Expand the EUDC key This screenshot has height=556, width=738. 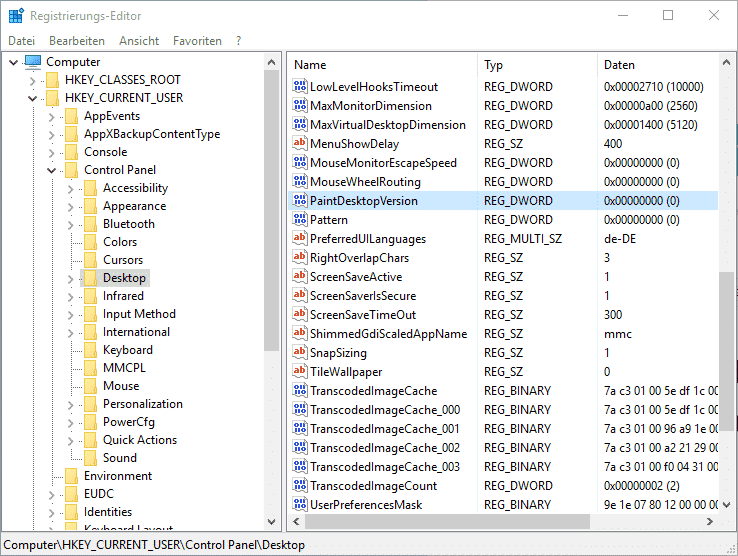click(x=52, y=495)
